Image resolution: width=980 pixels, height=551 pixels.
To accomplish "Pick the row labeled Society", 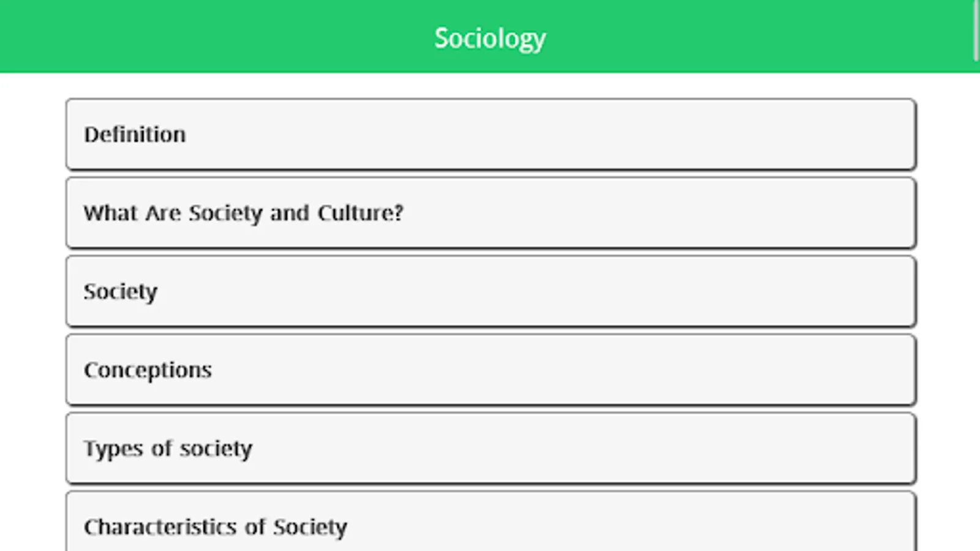I will tap(491, 291).
